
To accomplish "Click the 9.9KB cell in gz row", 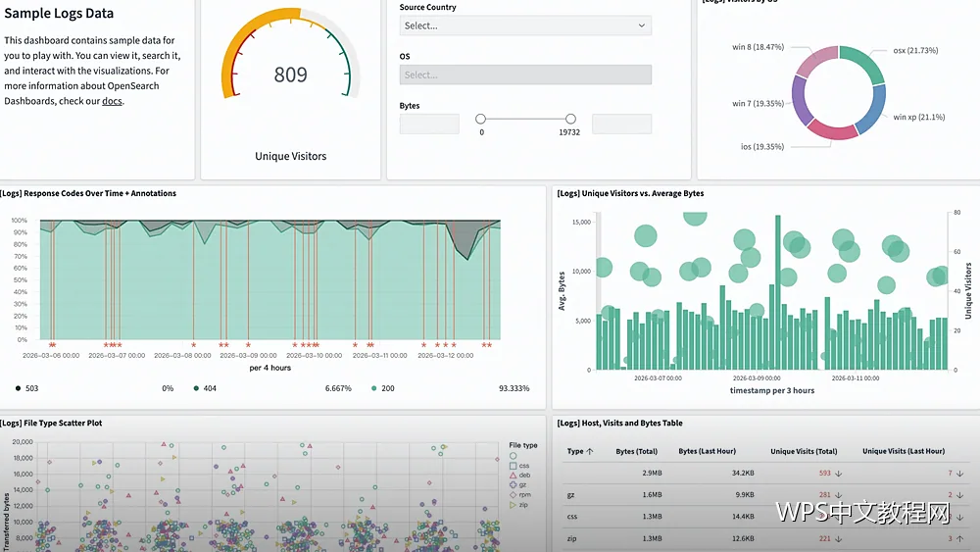I will (x=745, y=495).
